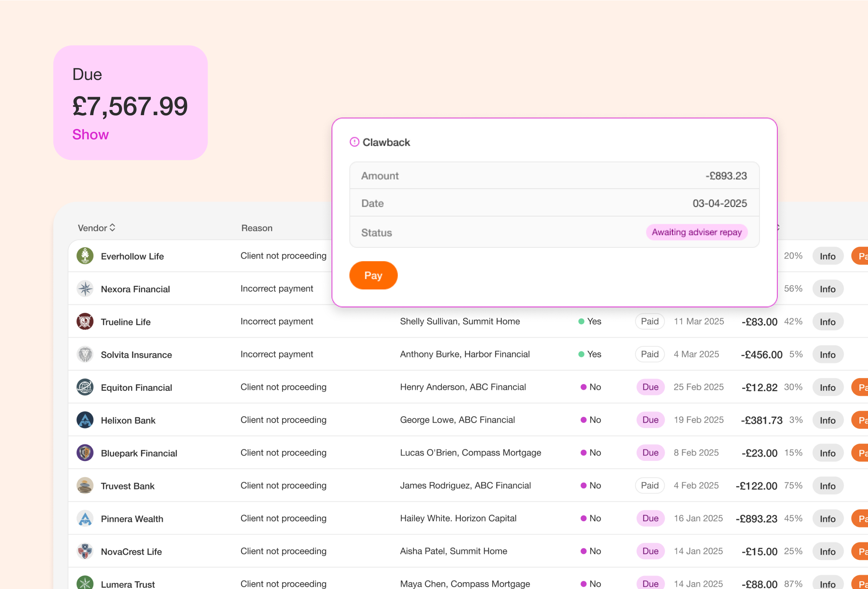The image size is (868, 589).
Task: Open Info for Trueline Life row
Action: [x=827, y=322]
